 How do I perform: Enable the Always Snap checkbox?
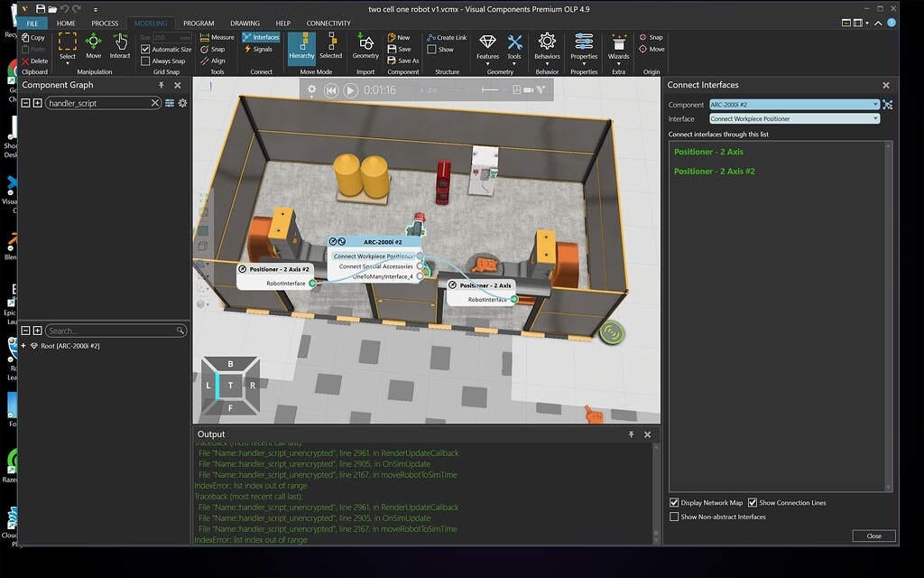144,61
